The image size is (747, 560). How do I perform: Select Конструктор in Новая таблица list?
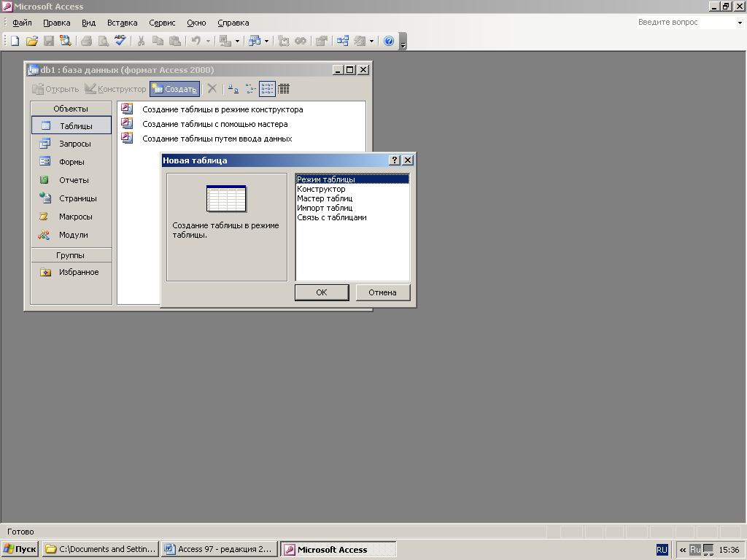click(x=352, y=189)
